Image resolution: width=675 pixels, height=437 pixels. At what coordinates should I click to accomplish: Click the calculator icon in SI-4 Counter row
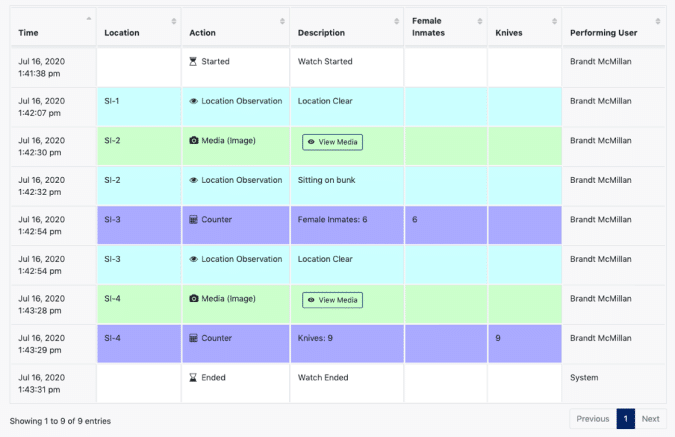194,339
